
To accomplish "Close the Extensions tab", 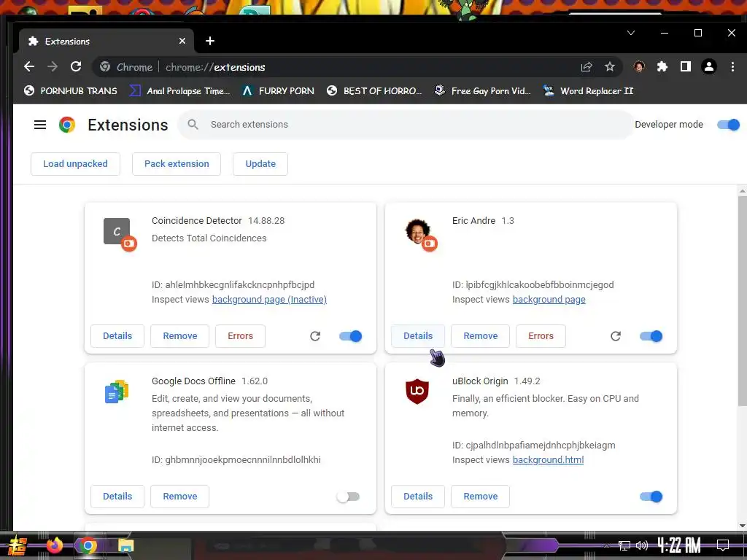I will 182,41.
